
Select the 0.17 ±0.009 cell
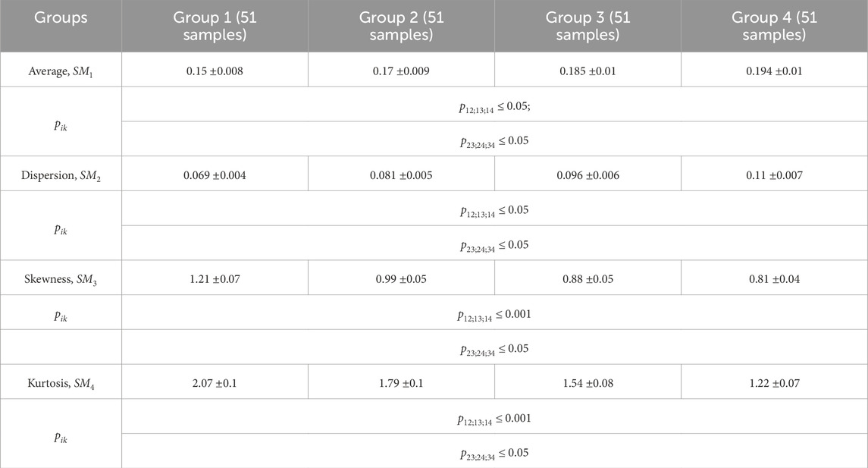coord(401,72)
